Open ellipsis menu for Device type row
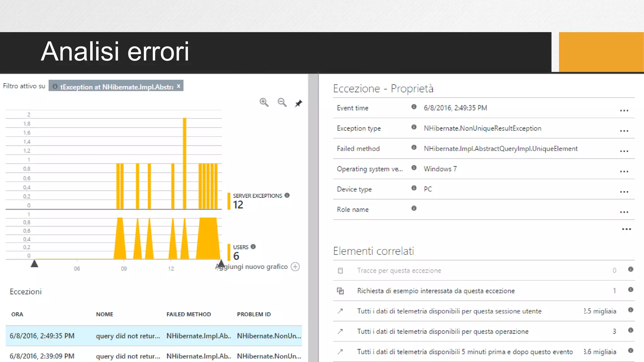Screen dimensions: 644x362 point(624,192)
